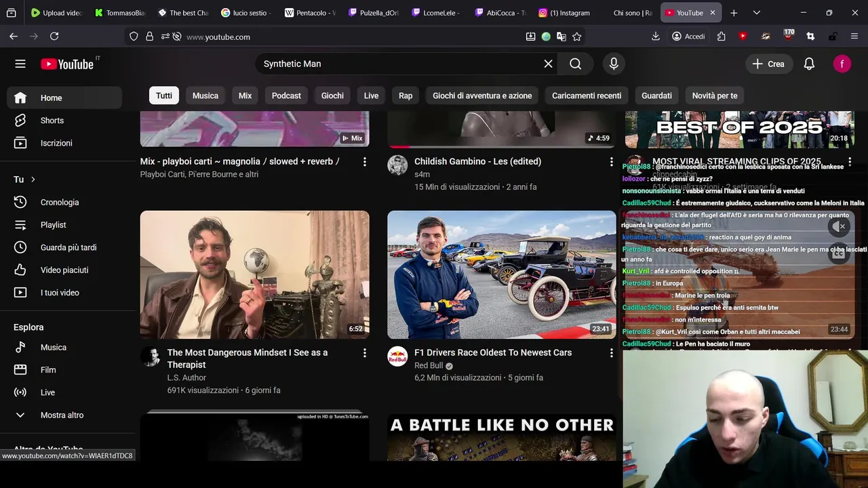
Task: Select the Giochi filter chip
Action: tap(332, 96)
